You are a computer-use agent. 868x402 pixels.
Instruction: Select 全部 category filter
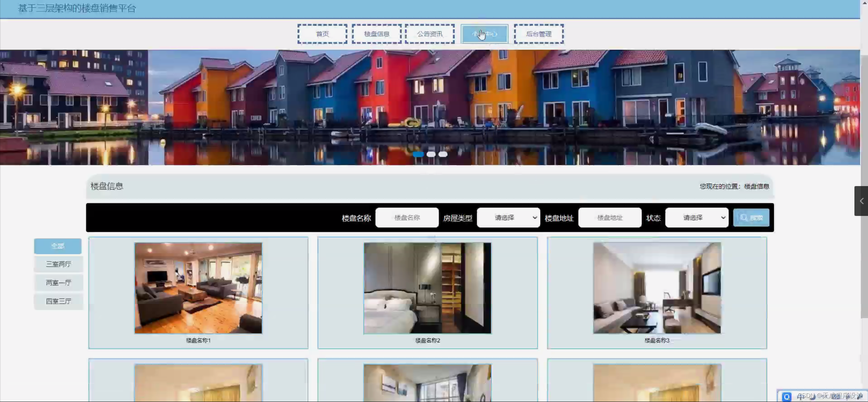[58, 246]
